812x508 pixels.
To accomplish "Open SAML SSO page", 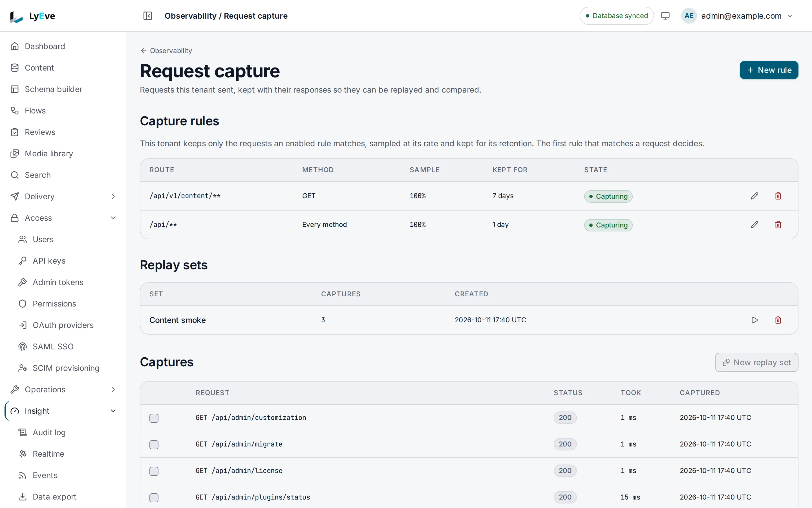I will [67, 347].
